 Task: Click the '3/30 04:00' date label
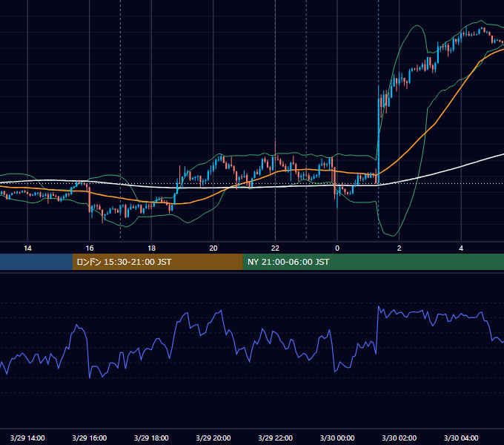coord(461,438)
